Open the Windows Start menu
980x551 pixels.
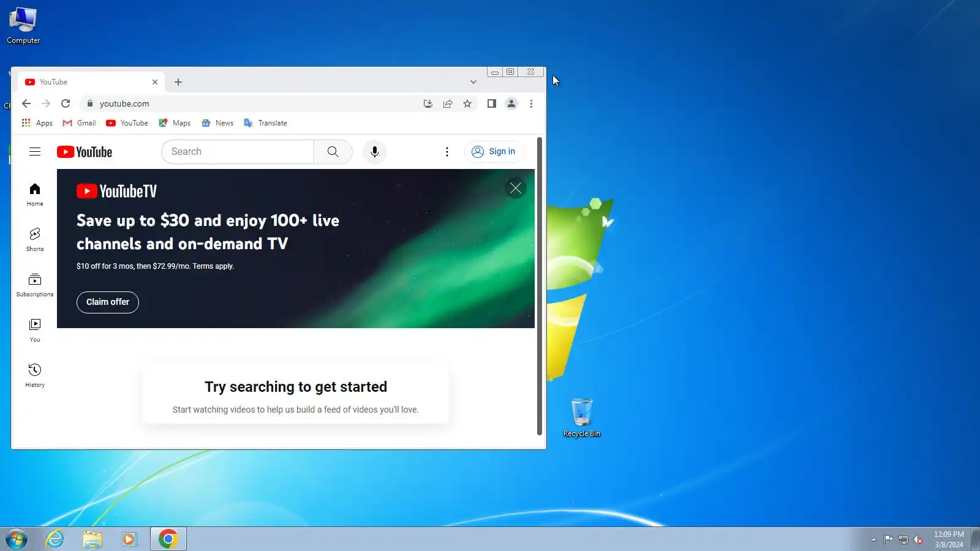[x=17, y=539]
